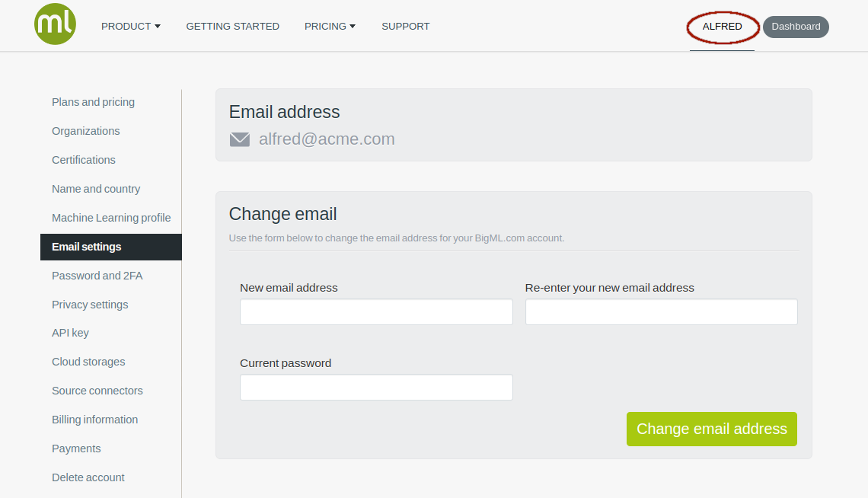Open the ALFRED account menu
Image resolution: width=868 pixels, height=498 pixels.
[x=722, y=27]
